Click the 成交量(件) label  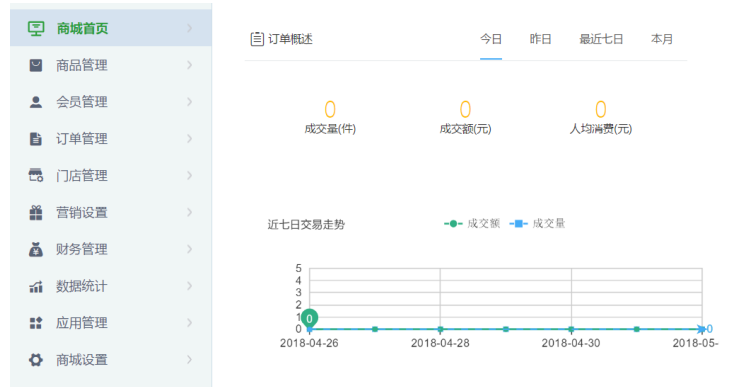coord(330,129)
